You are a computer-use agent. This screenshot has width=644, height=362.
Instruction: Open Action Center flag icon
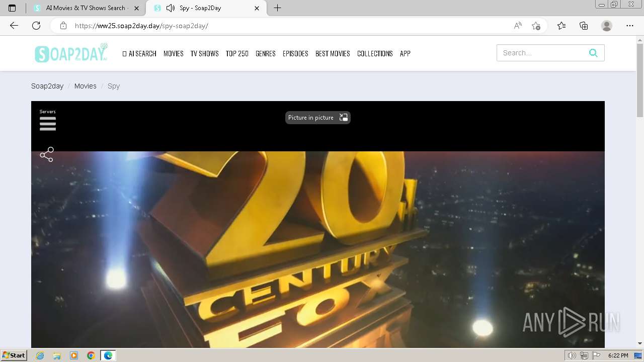tap(596, 355)
